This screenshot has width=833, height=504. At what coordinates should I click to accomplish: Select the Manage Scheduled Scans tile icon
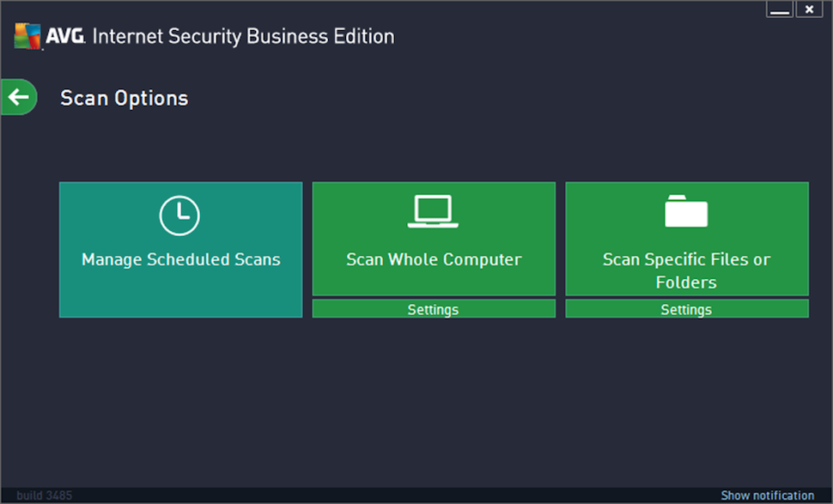click(x=180, y=216)
